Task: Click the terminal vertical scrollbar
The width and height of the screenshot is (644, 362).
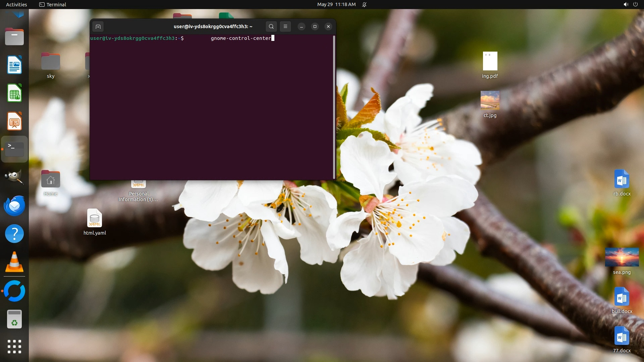Action: coord(334,107)
